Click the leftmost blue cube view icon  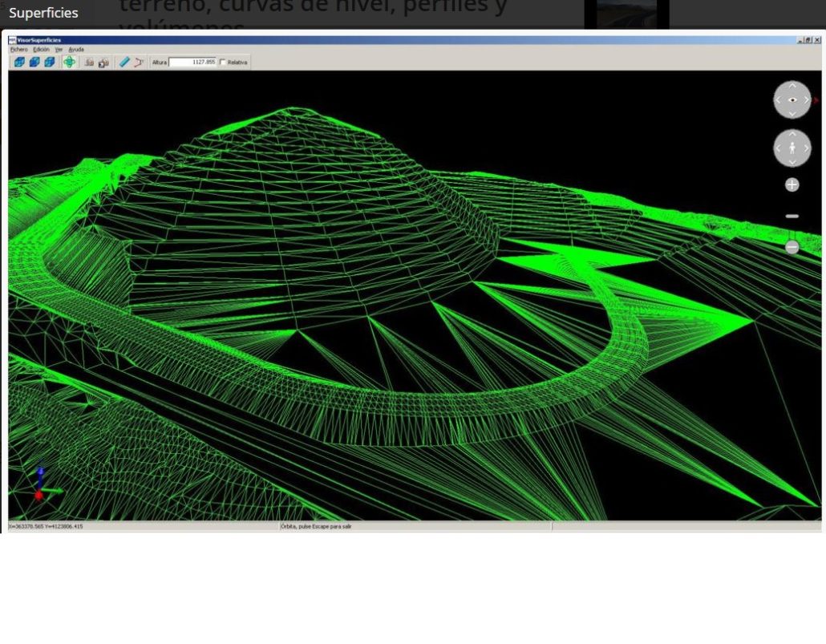[19, 62]
